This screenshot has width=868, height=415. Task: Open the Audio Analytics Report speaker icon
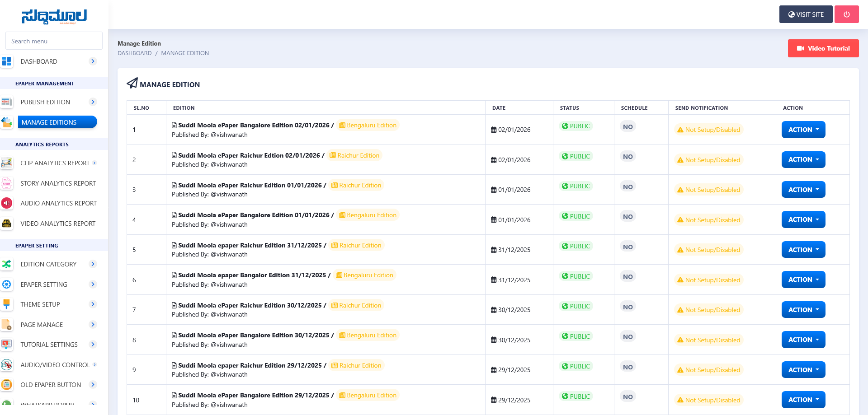point(7,203)
